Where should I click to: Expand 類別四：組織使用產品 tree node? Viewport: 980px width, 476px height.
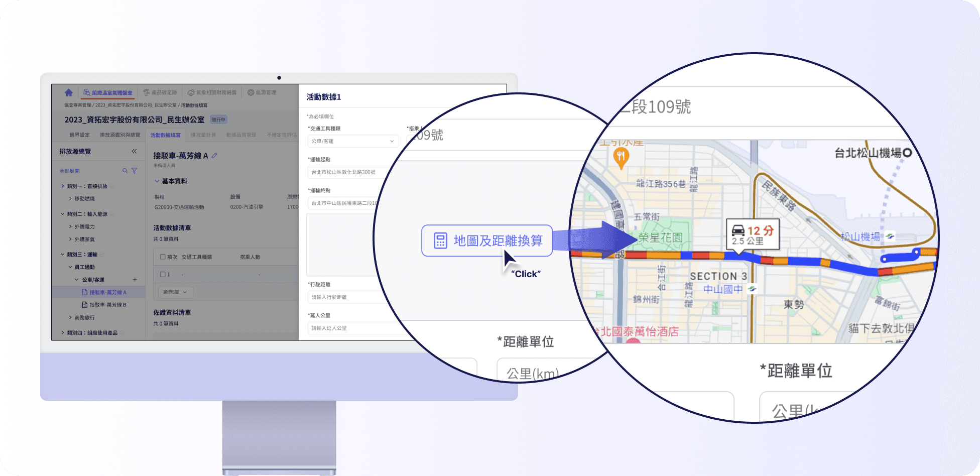click(x=63, y=333)
